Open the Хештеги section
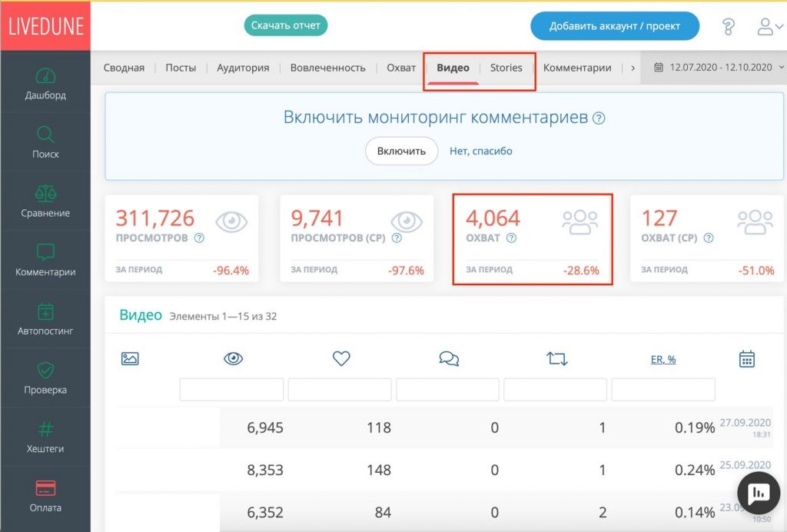This screenshot has width=787, height=532. coord(45,437)
